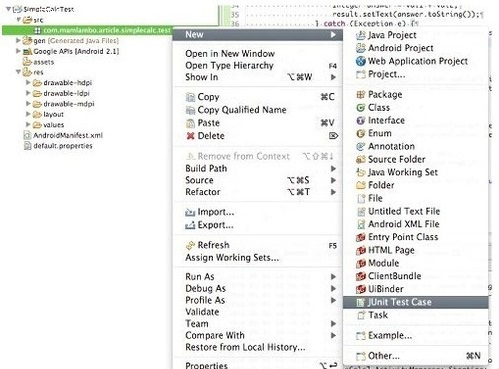Collapse the SimpleCalcTest project node
Screen dimensions: 499x369
click(8, 9)
